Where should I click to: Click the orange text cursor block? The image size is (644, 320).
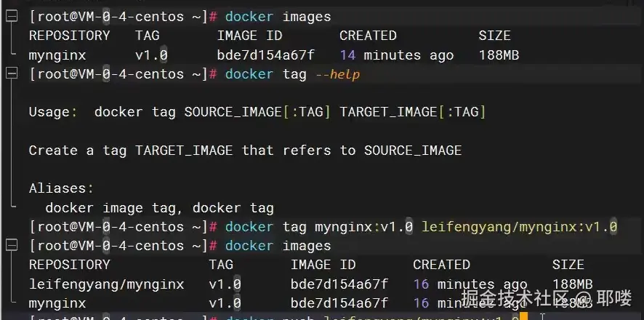click(523, 317)
